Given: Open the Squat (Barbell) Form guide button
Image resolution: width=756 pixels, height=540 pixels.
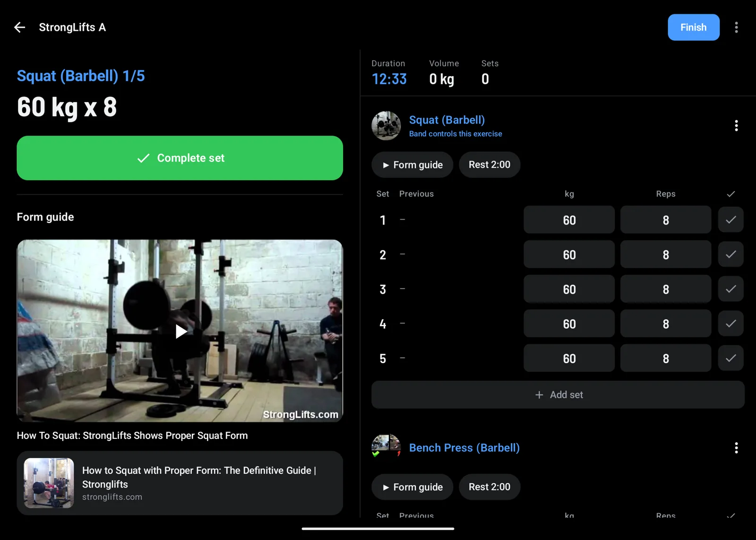Looking at the screenshot, I should (x=412, y=165).
